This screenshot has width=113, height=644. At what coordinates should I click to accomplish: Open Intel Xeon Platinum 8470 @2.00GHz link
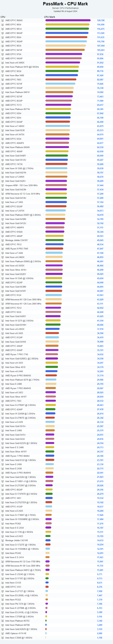click(22, 67)
